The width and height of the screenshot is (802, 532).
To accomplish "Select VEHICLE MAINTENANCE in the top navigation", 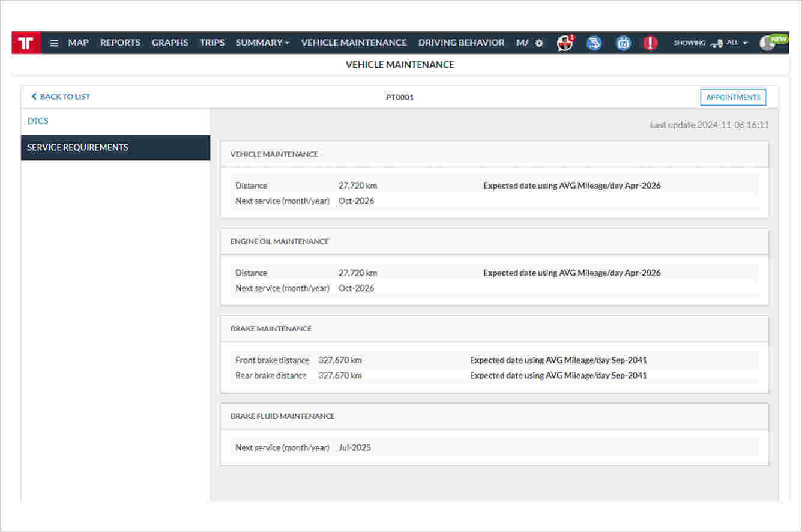I will click(x=354, y=43).
